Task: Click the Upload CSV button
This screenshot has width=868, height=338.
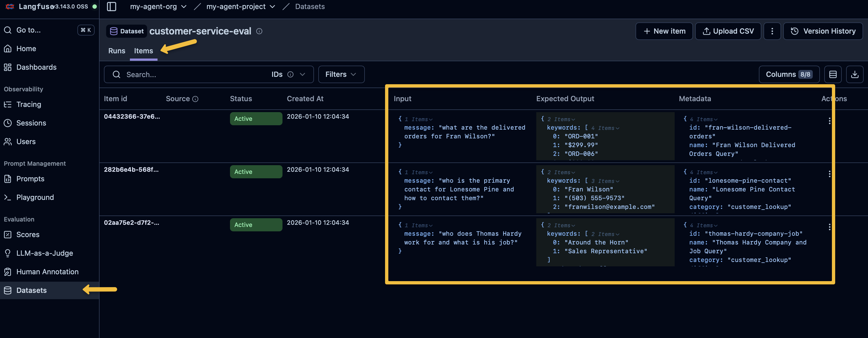Action: point(728,31)
